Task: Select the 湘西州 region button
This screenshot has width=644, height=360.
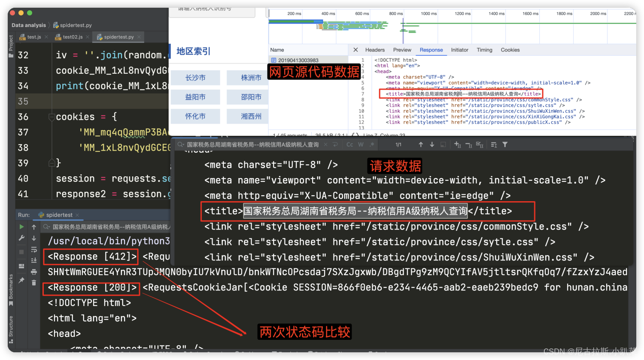Action: coord(252,116)
